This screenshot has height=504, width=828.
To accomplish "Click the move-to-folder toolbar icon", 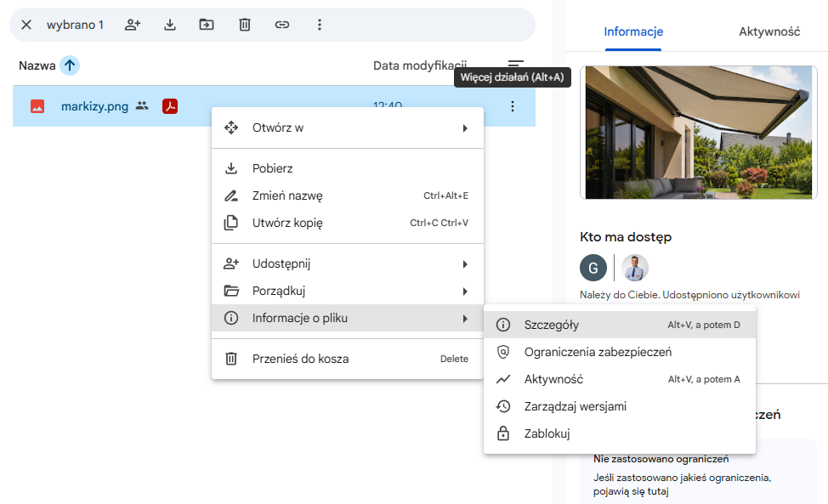I will (207, 25).
